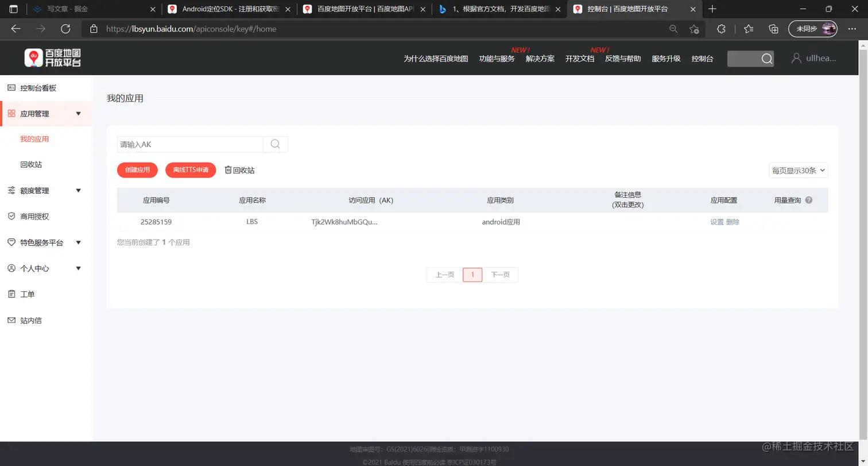Expand the 额度管理 sidebar section arrow
This screenshot has height=466, width=868.
point(79,191)
